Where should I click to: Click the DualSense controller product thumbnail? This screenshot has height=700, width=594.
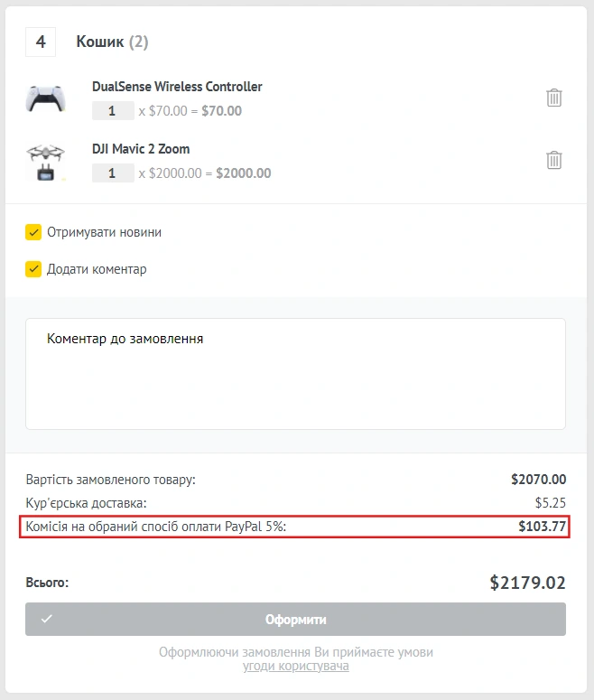(x=45, y=98)
